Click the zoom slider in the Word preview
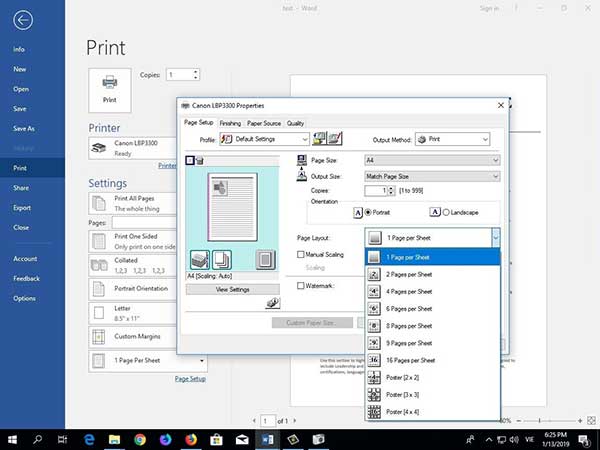 click(x=549, y=421)
